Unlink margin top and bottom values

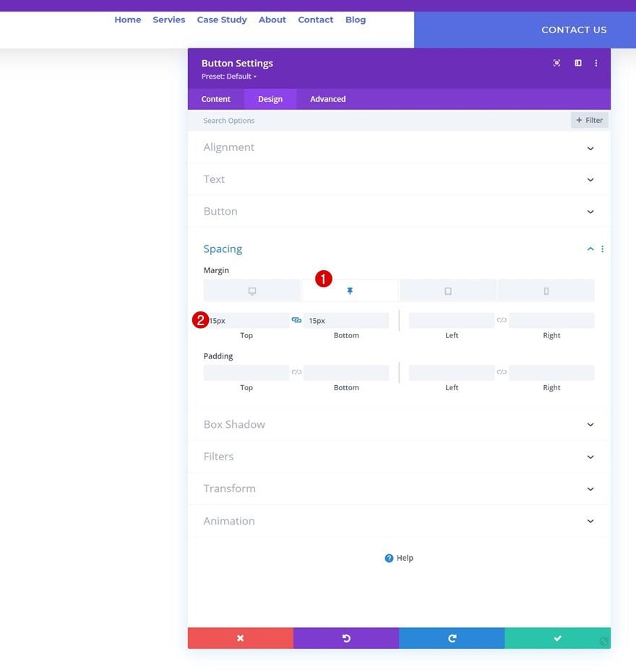point(296,320)
